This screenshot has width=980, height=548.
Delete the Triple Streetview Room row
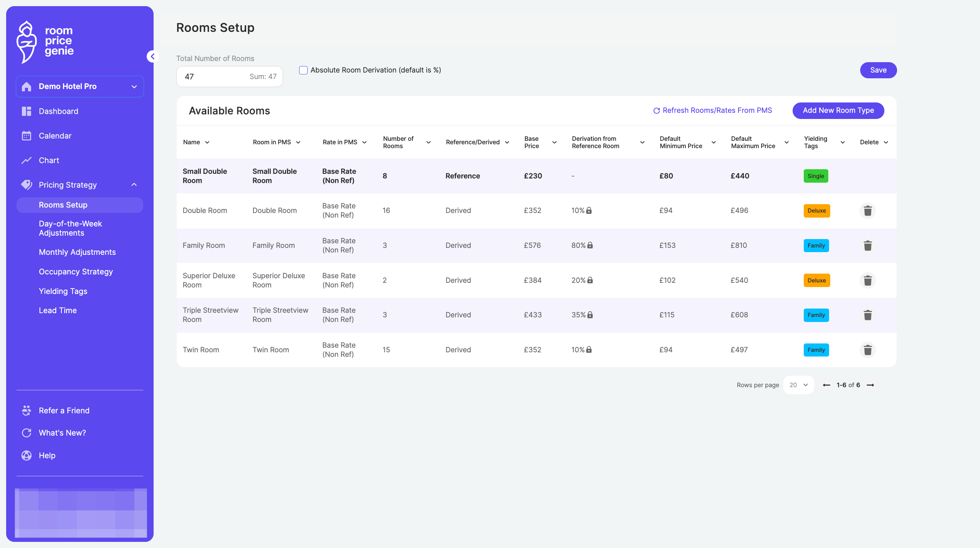pos(867,315)
